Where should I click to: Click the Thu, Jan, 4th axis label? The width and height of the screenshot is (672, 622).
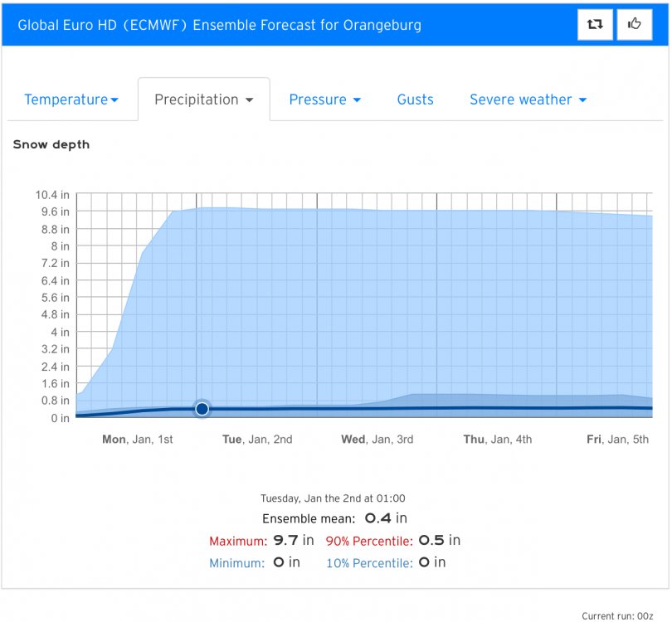click(x=498, y=439)
